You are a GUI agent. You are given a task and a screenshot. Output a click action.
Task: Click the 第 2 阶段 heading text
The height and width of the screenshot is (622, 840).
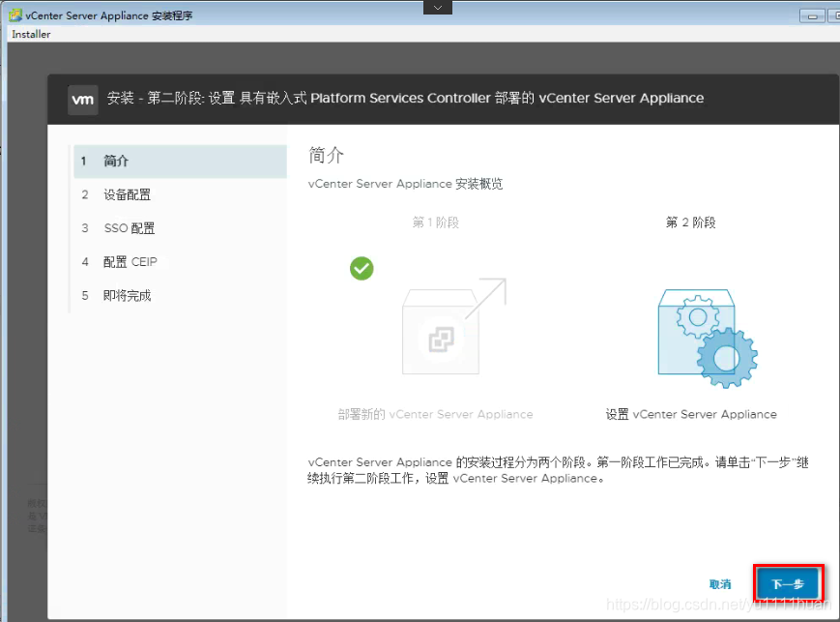click(x=690, y=222)
